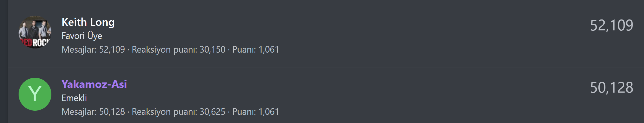The height and width of the screenshot is (123, 644).
Task: Click empty space in Keith Long's row
Action: coord(410,36)
